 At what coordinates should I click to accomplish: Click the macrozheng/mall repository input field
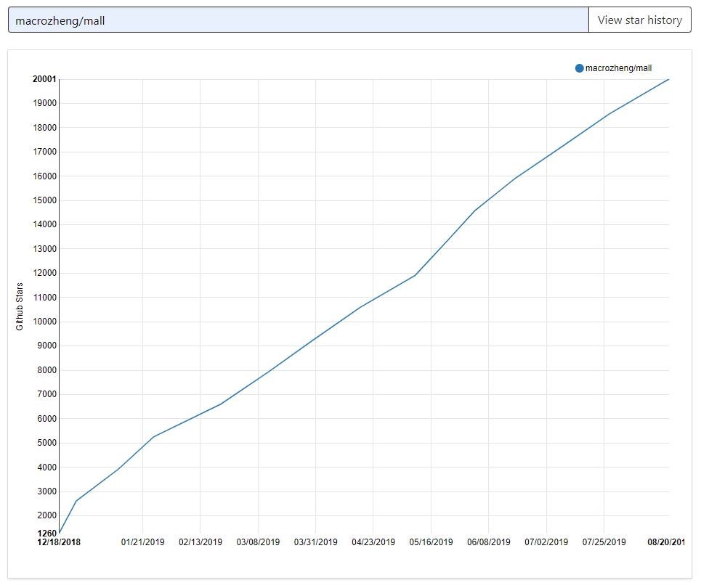298,20
